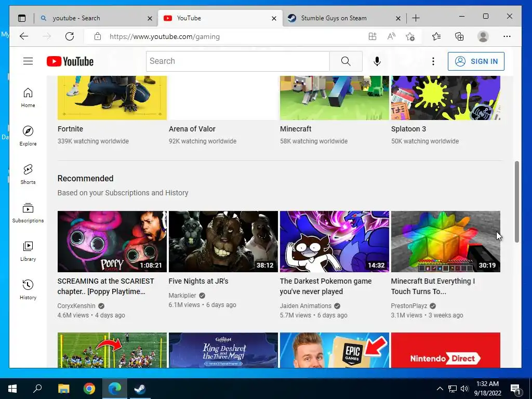Screen dimensions: 532x399
Task: Play Five Nights at JR's thumbnail
Action: 223,241
